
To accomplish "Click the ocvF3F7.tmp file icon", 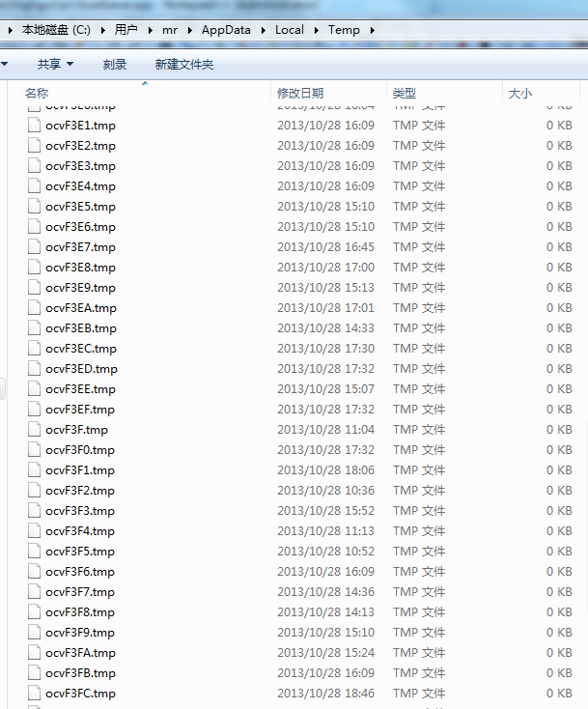I will click(x=35, y=592).
